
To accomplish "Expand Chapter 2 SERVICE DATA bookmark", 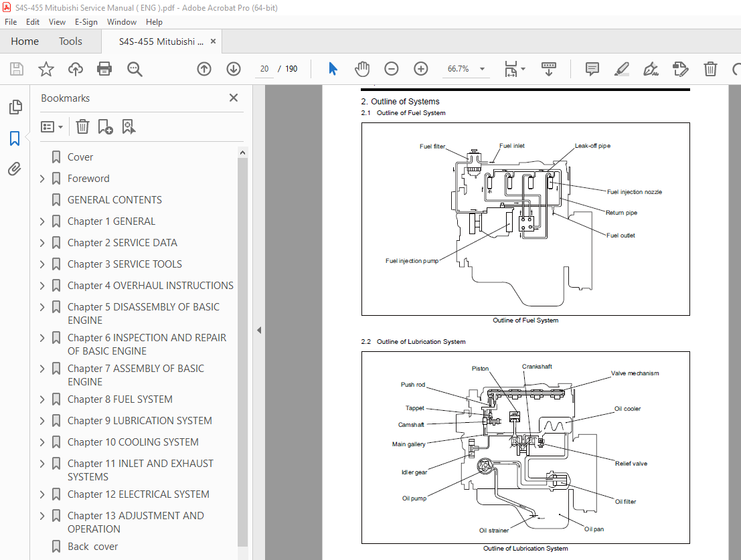I will 42,243.
